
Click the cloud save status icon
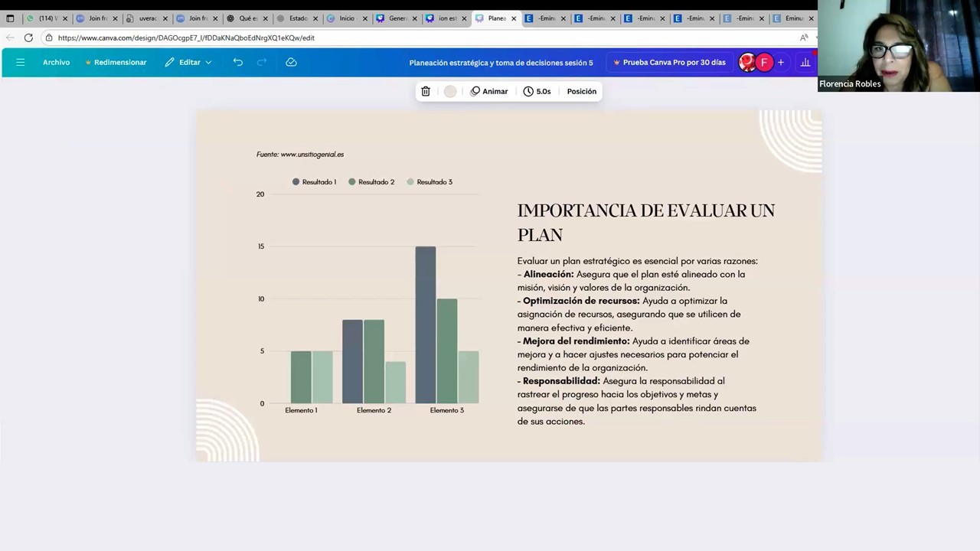tap(291, 62)
